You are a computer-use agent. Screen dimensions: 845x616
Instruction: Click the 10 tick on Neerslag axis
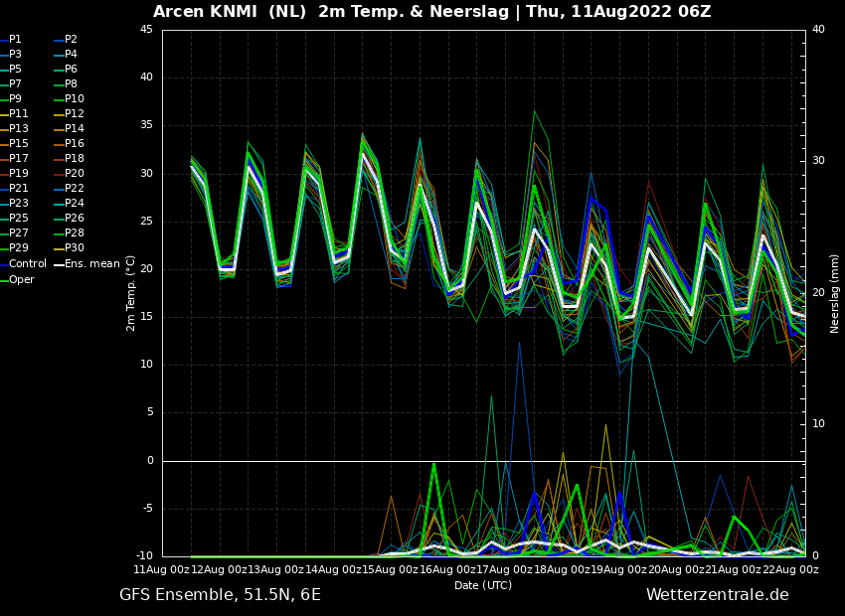[818, 424]
